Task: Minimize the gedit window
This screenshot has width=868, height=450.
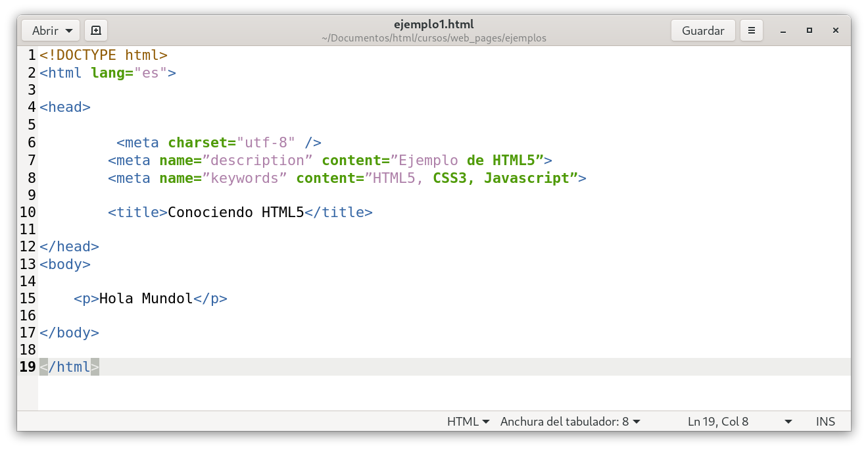Action: click(783, 30)
